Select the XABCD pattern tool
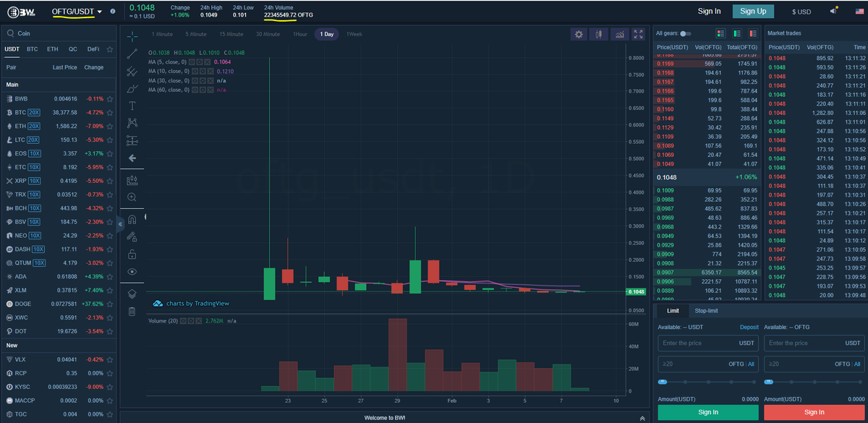The height and width of the screenshot is (423, 868). point(132,123)
